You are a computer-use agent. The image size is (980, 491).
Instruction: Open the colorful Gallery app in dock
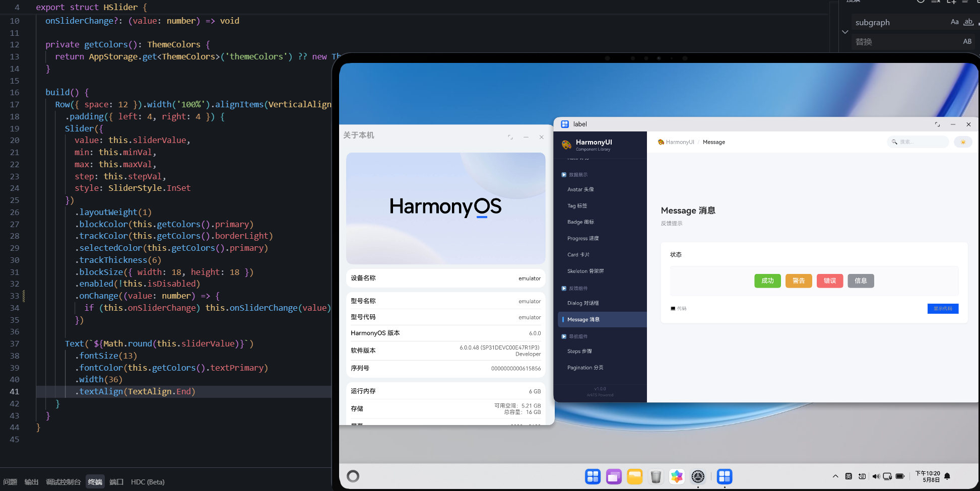pos(677,476)
